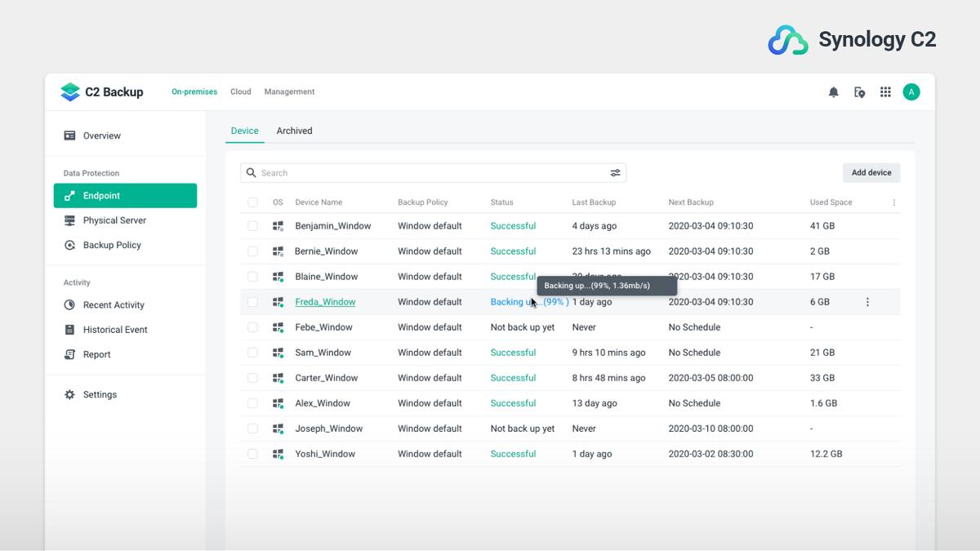Click the C2 Backup logo icon
This screenshot has width=980, height=551.
click(70, 92)
